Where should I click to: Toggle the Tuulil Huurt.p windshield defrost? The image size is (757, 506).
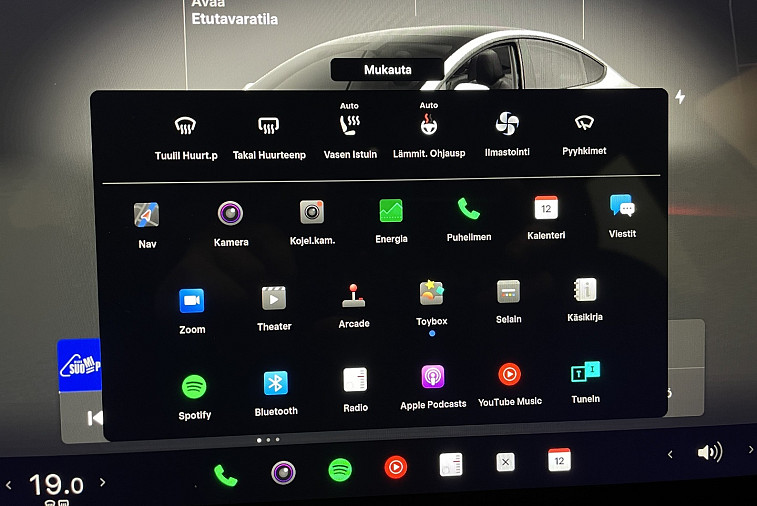pos(185,126)
